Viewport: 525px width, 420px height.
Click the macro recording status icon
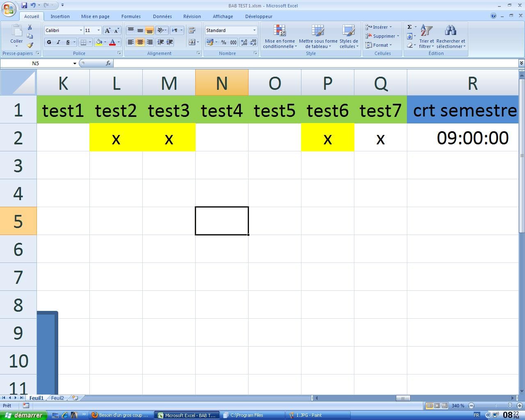click(26, 406)
